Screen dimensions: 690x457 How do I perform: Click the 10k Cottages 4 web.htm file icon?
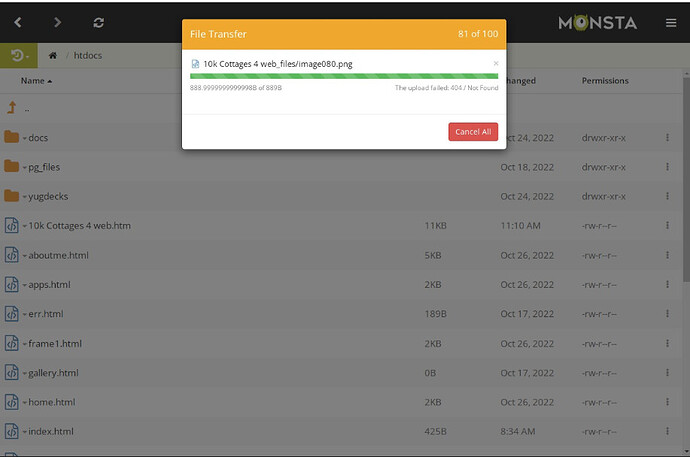(x=12, y=226)
